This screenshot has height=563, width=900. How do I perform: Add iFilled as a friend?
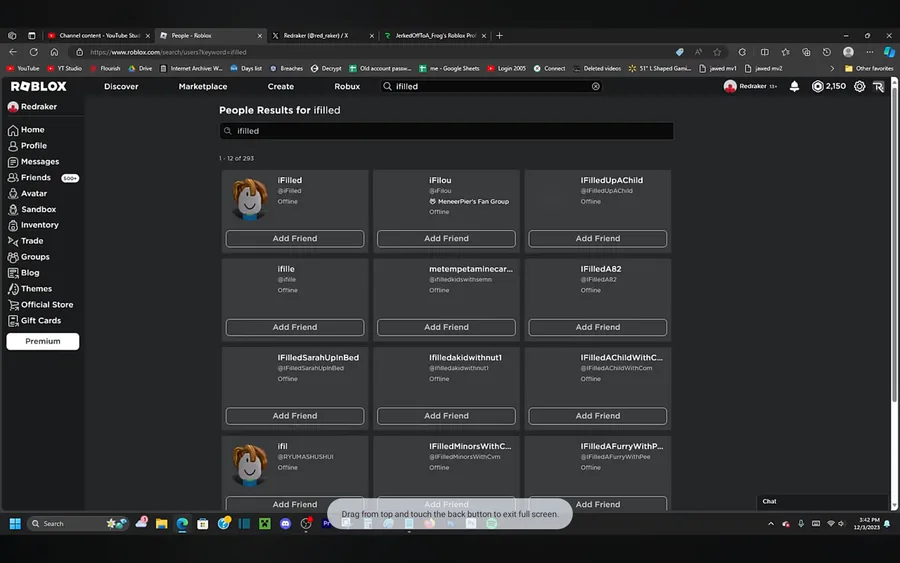click(294, 239)
